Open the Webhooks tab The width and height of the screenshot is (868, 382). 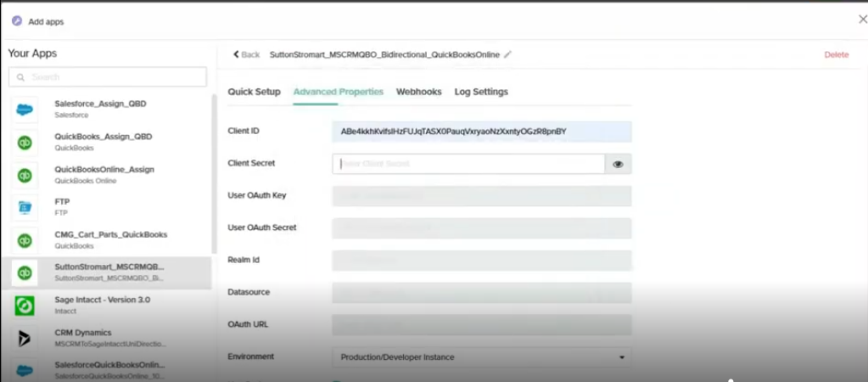click(x=418, y=92)
